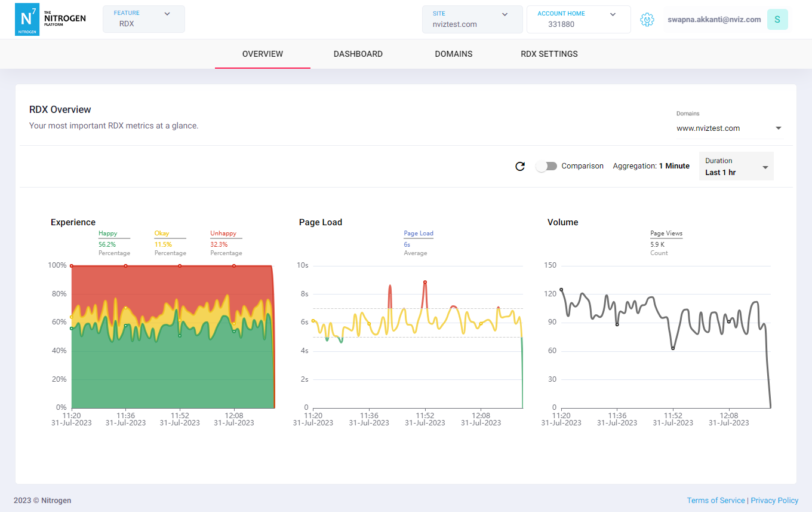Switch to the Dashboard tab
812x512 pixels.
pyautogui.click(x=358, y=54)
